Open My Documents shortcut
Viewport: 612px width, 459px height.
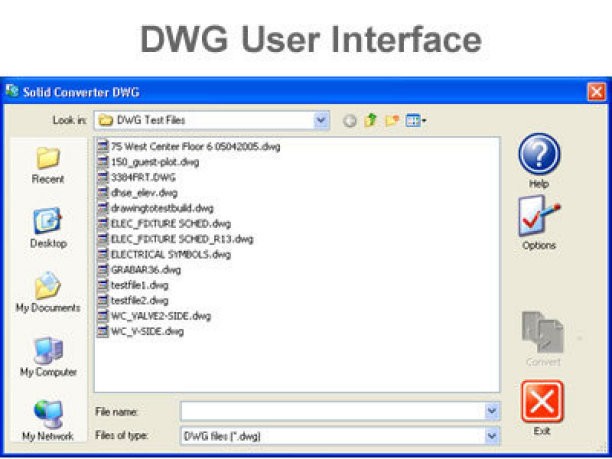[x=48, y=286]
